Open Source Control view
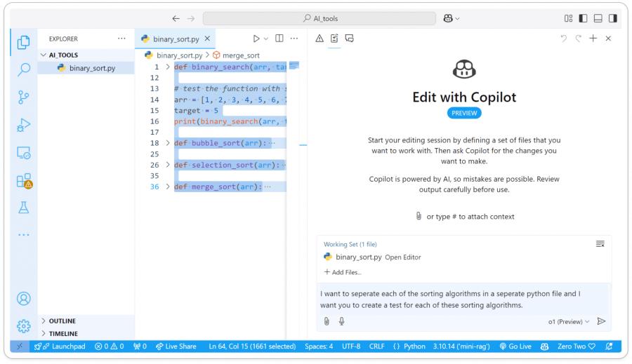The width and height of the screenshot is (632, 364). coord(24,97)
